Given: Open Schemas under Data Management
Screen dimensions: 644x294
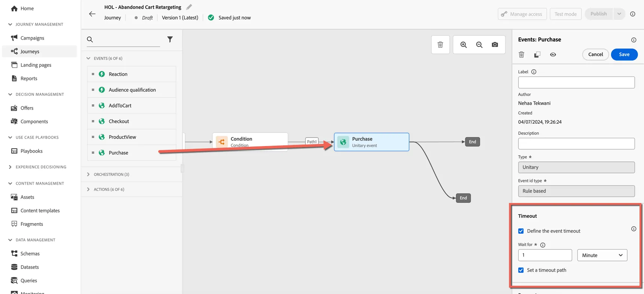Looking at the screenshot, I should (x=30, y=254).
